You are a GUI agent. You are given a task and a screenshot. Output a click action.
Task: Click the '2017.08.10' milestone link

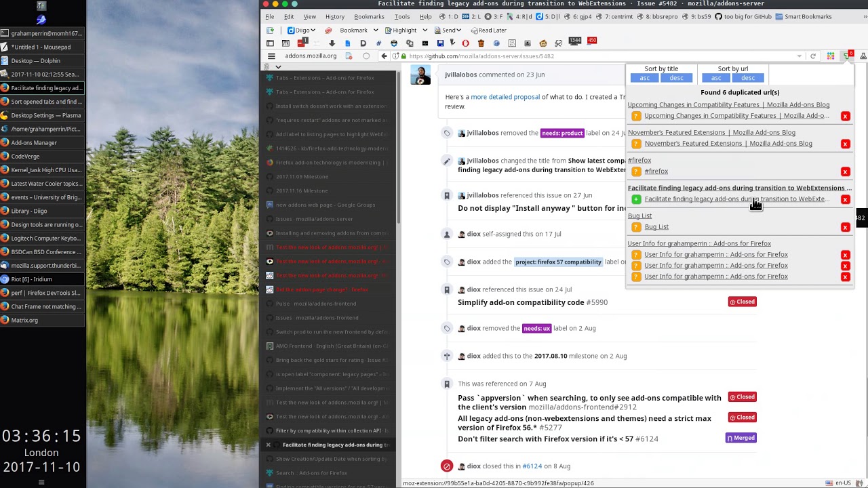pos(551,356)
